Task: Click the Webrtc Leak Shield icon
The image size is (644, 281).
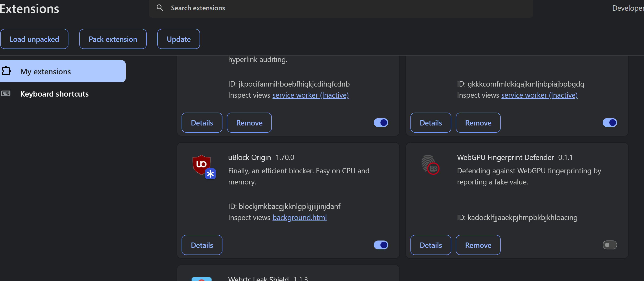Action: tap(202, 279)
